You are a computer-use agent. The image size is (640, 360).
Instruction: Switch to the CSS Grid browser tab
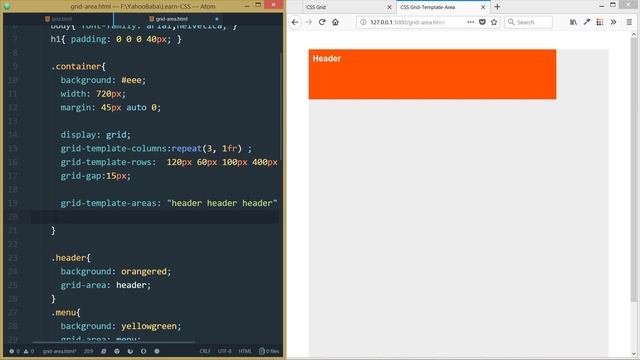click(349, 7)
